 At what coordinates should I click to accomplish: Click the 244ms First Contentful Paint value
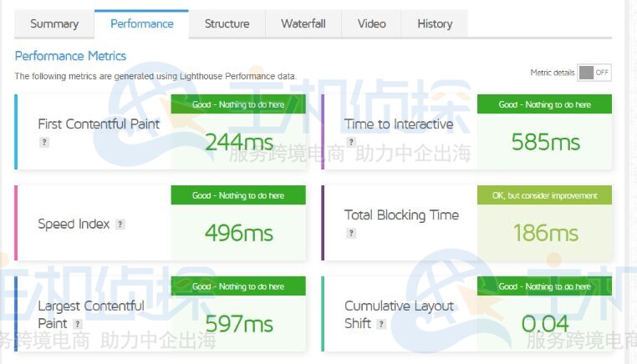tap(239, 143)
